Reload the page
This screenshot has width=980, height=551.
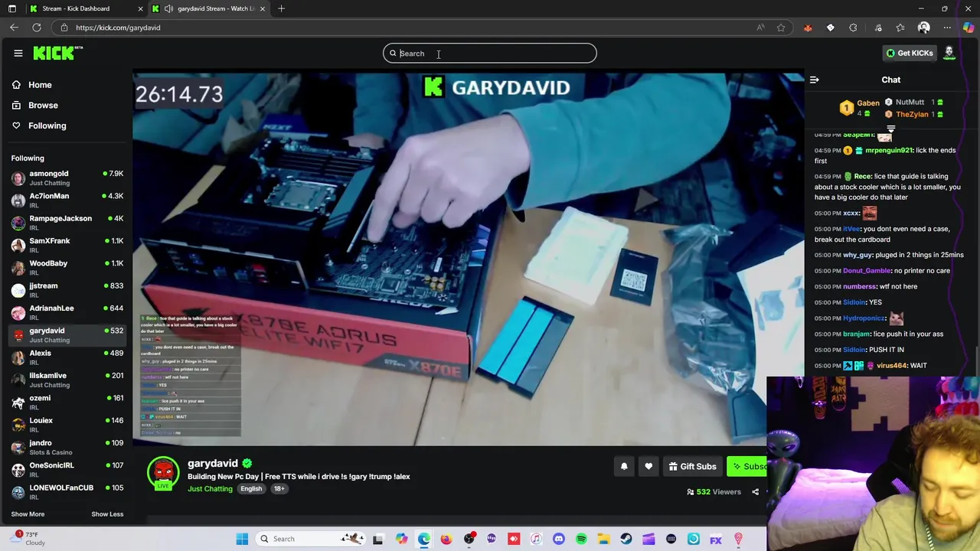point(36,28)
